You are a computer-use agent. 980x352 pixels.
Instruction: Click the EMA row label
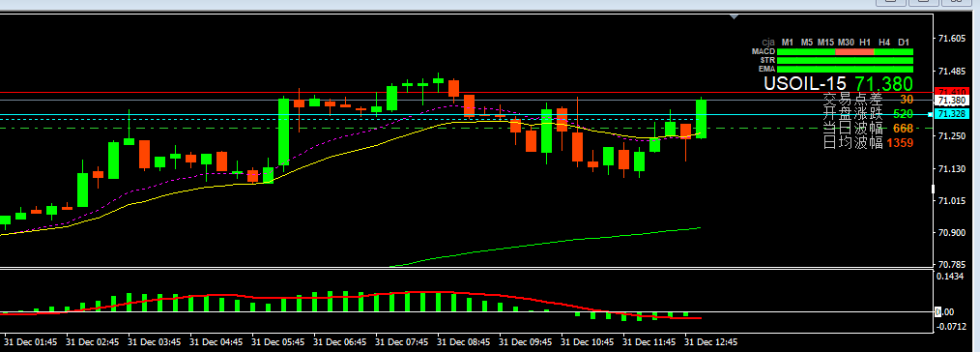[x=766, y=69]
